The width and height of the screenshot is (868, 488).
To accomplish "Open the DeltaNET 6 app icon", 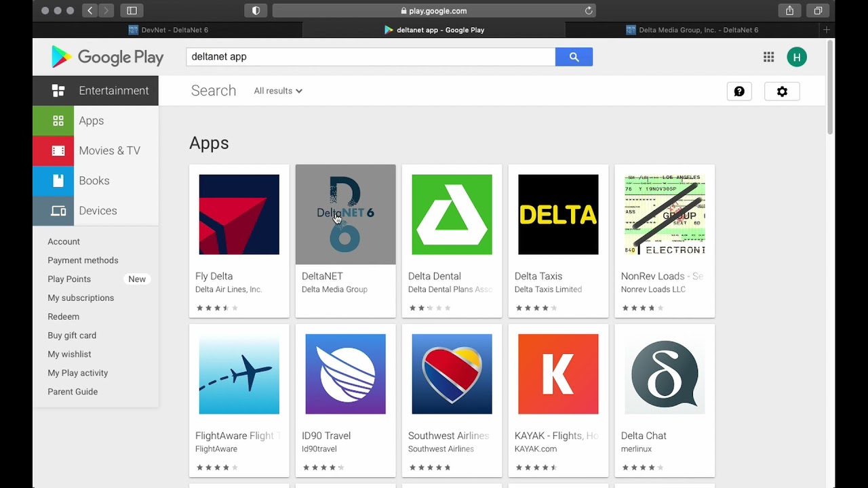I will [345, 214].
